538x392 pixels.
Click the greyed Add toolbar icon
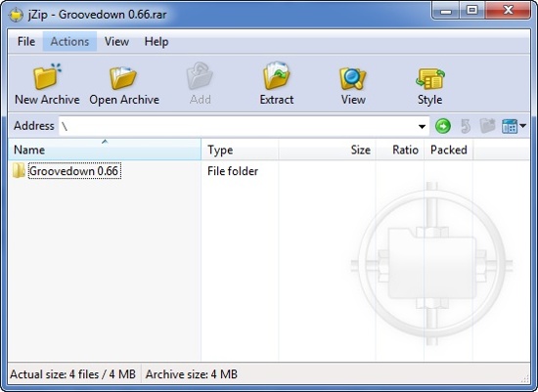[x=200, y=76]
